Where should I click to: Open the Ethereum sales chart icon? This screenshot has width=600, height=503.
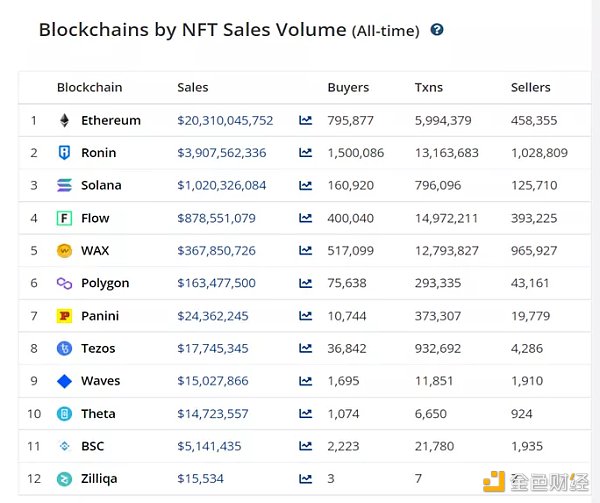point(305,121)
